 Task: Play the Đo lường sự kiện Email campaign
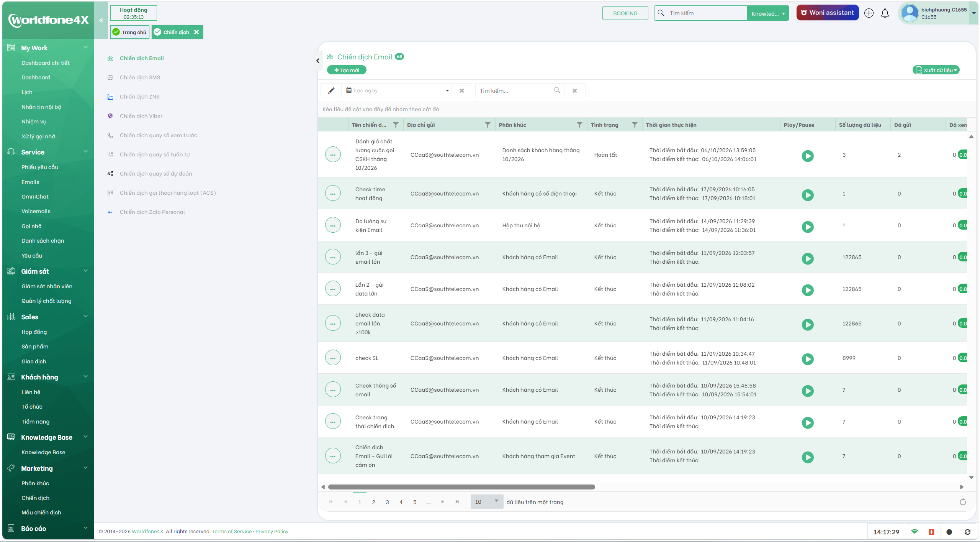coord(808,227)
